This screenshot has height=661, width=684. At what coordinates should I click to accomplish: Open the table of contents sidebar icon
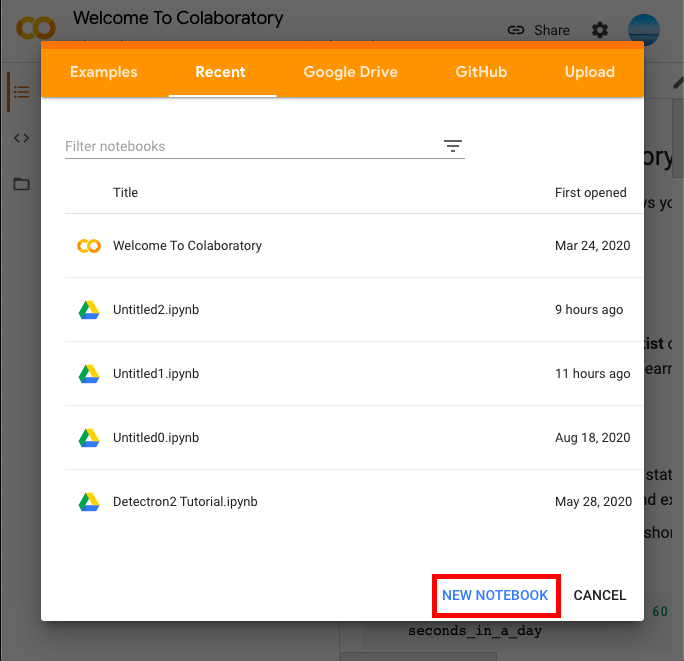click(21, 92)
